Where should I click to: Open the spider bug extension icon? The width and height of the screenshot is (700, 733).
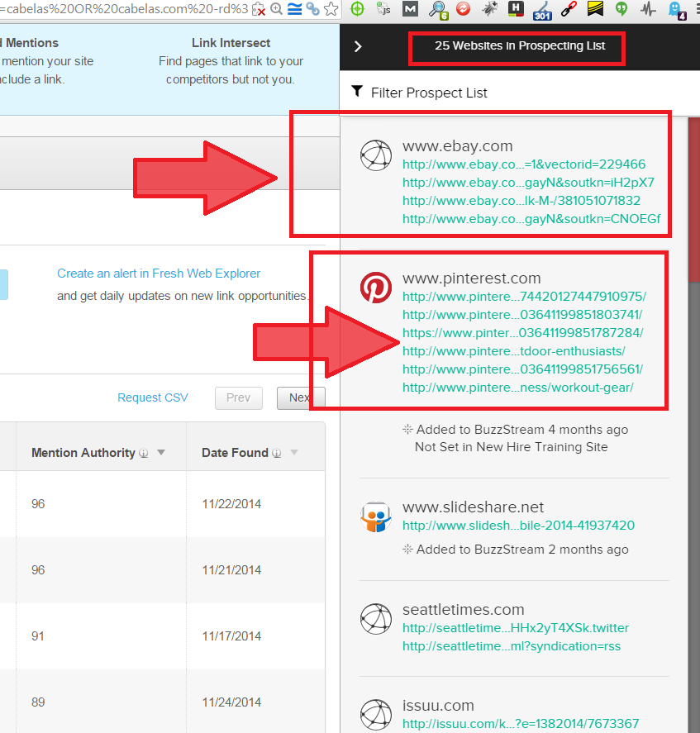[x=489, y=9]
